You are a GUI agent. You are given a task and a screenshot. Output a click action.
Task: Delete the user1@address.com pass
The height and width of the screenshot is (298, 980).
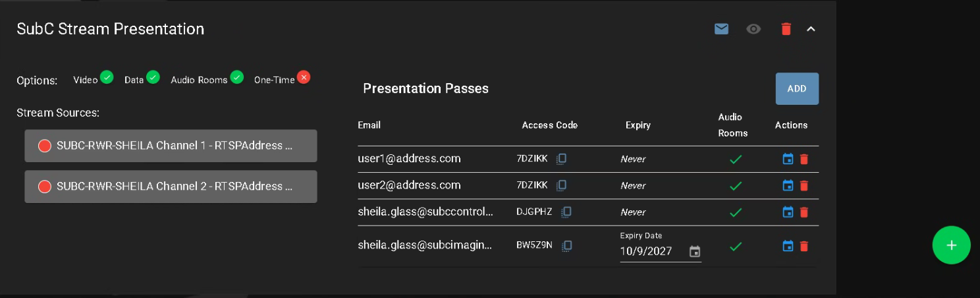pyautogui.click(x=803, y=159)
